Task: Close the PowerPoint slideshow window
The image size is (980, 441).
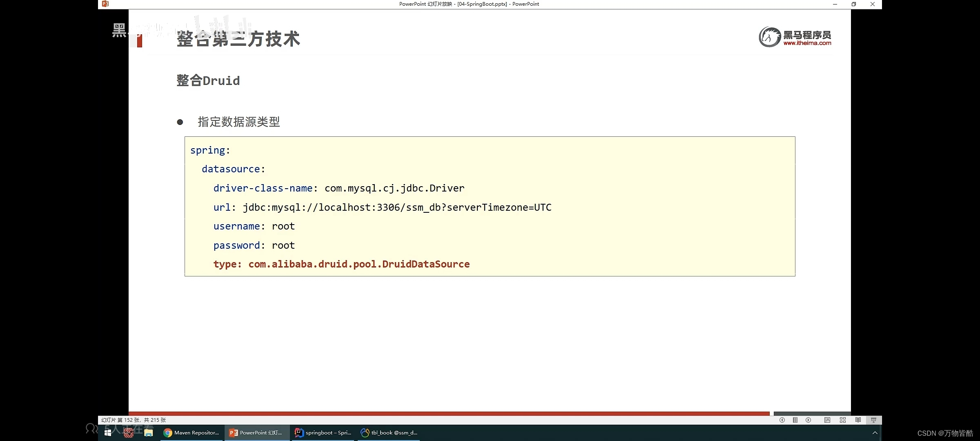Action: [873, 4]
